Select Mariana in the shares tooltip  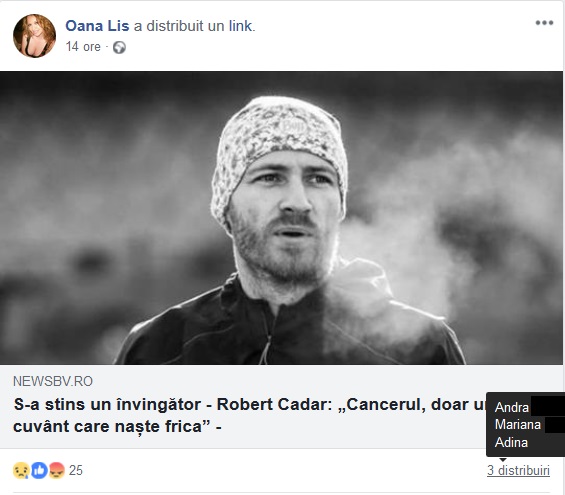(518, 425)
